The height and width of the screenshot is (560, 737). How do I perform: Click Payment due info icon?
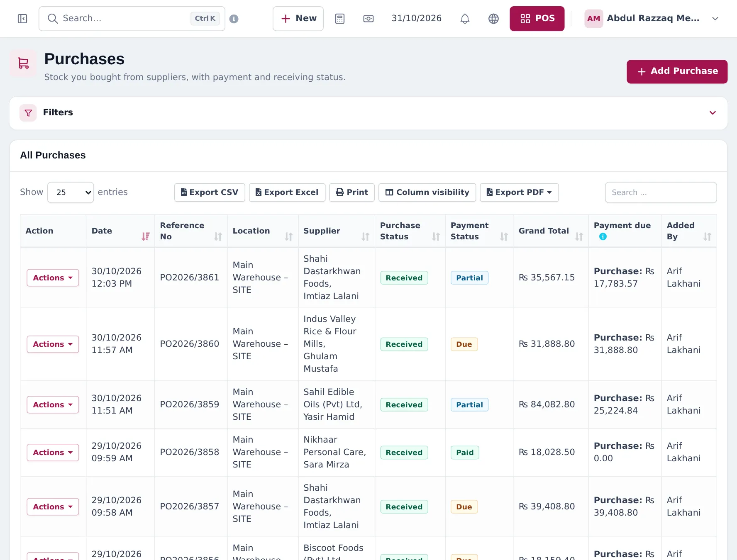pos(603,236)
